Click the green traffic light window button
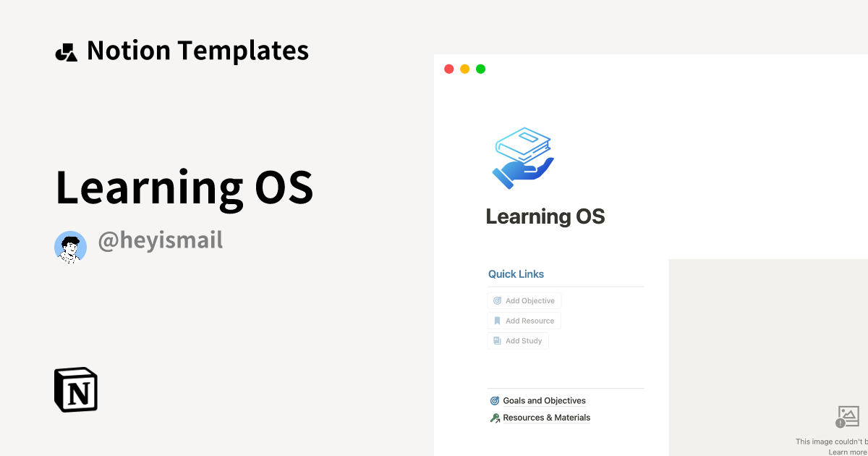 (480, 69)
